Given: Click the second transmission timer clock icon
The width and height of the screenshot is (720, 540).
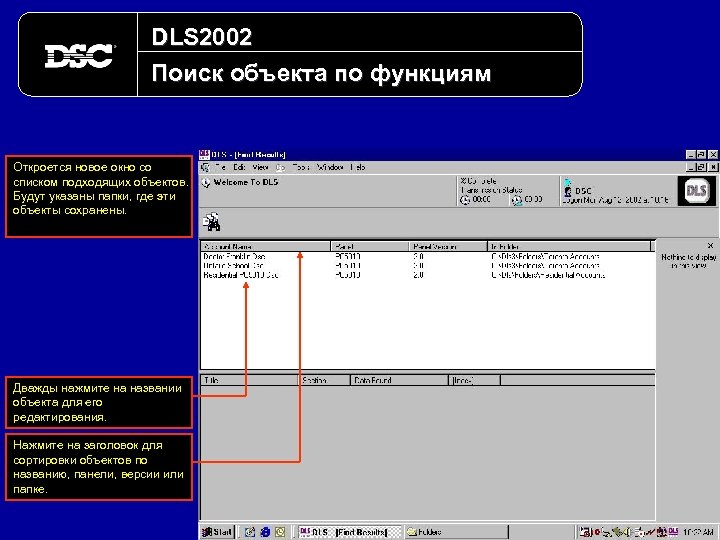Looking at the screenshot, I should (517, 200).
